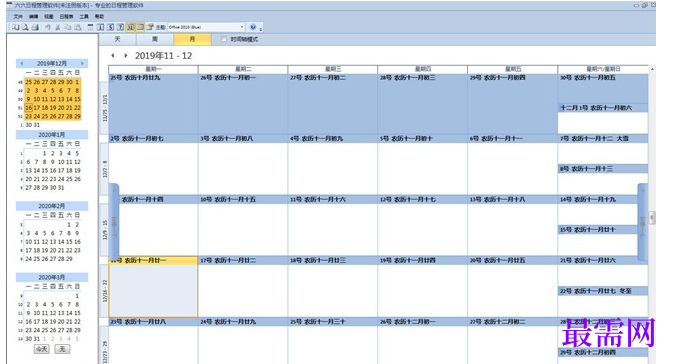The image size is (674, 364).
Task: Toggle the highlighted timeline view icon
Action: (140, 27)
